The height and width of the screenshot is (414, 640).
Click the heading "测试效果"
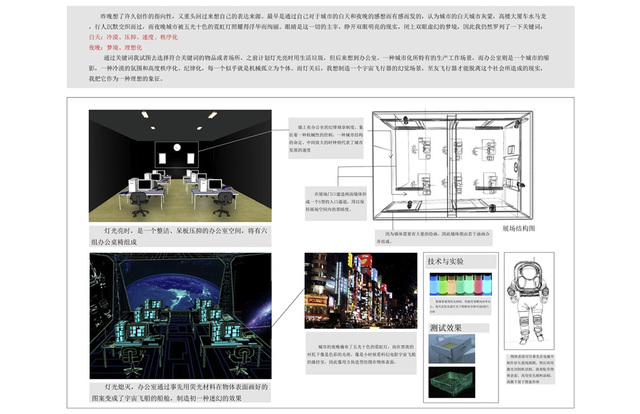446,328
